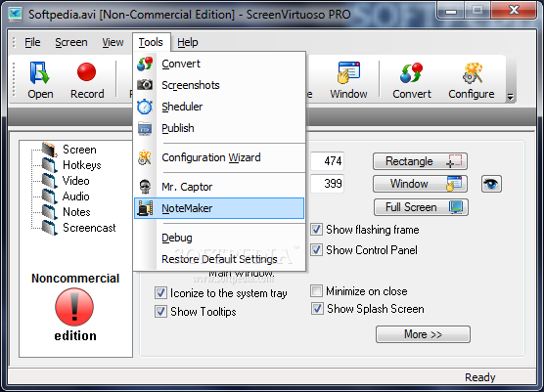Start recording with the red Record button

pos(87,80)
